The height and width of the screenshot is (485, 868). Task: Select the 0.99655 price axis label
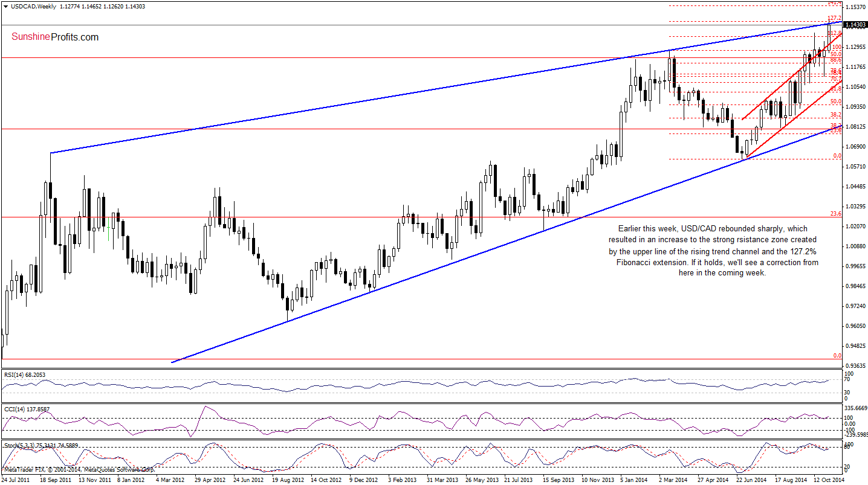coord(855,266)
